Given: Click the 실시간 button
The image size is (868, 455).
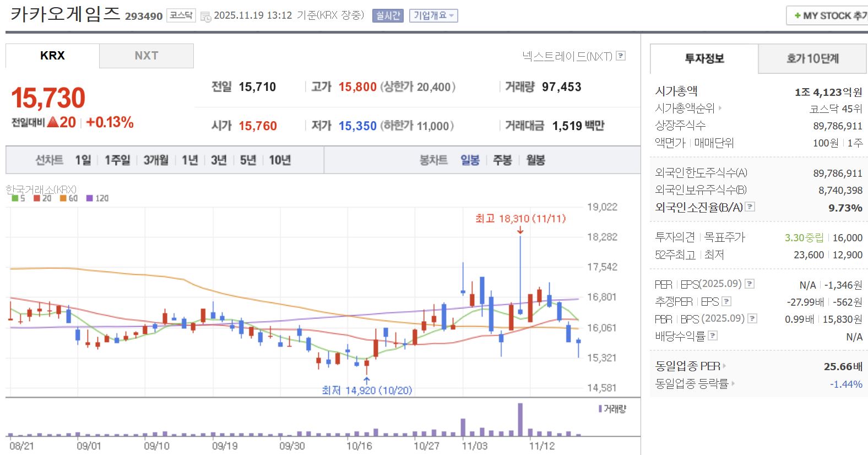Looking at the screenshot, I should pos(388,16).
